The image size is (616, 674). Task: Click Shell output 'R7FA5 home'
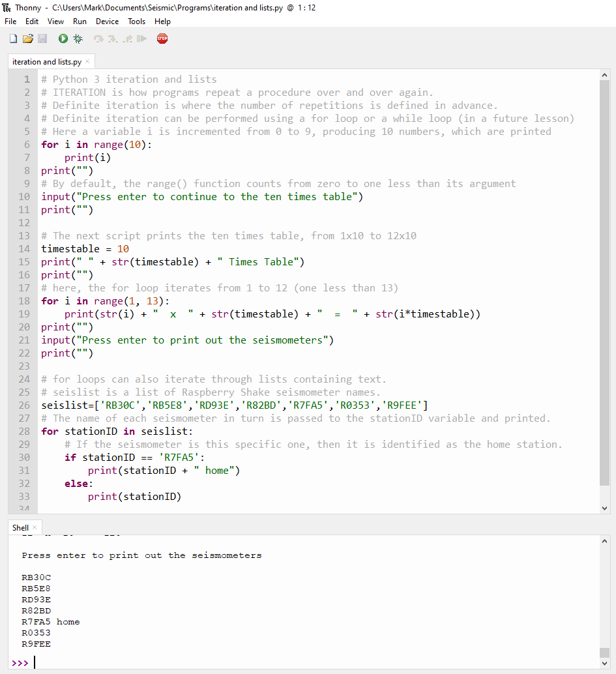pos(51,622)
